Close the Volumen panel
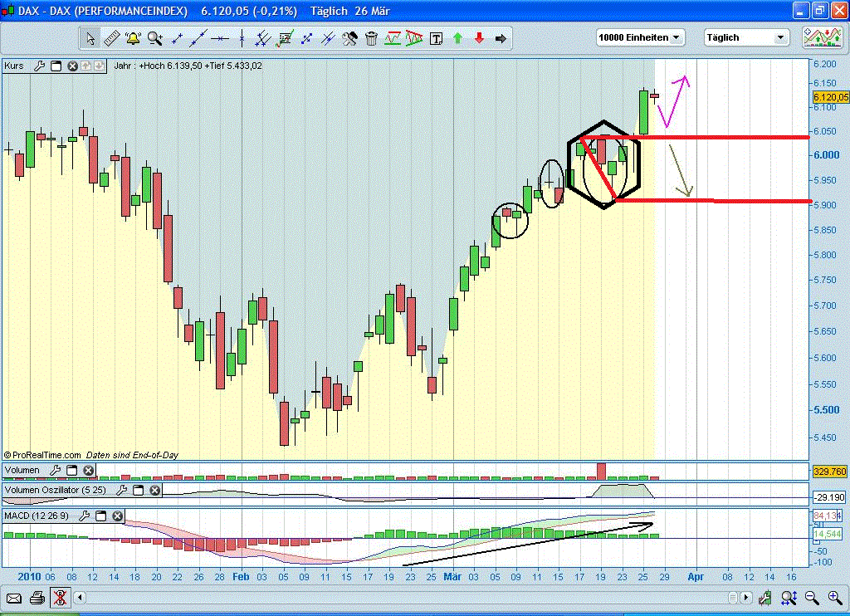Screen dimensions: 850x616 click(88, 470)
